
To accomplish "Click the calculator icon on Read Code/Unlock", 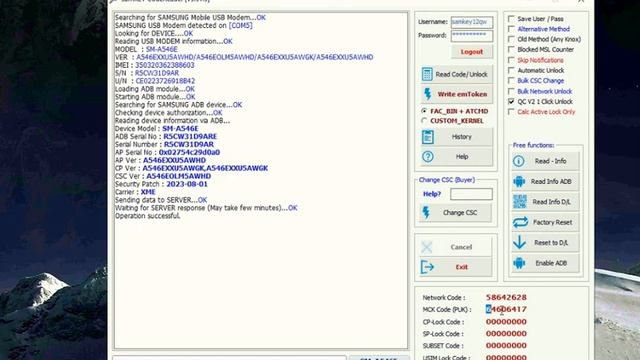I will [x=427, y=74].
